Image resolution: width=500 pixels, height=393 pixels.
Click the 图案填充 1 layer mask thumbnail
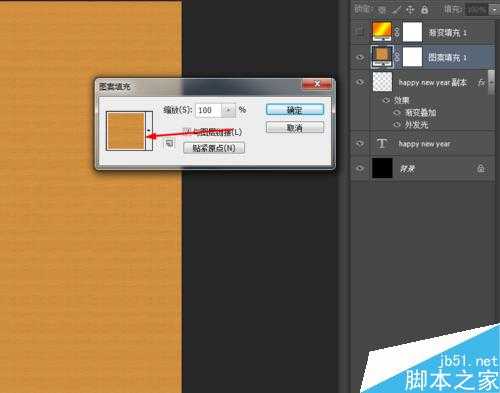point(412,57)
